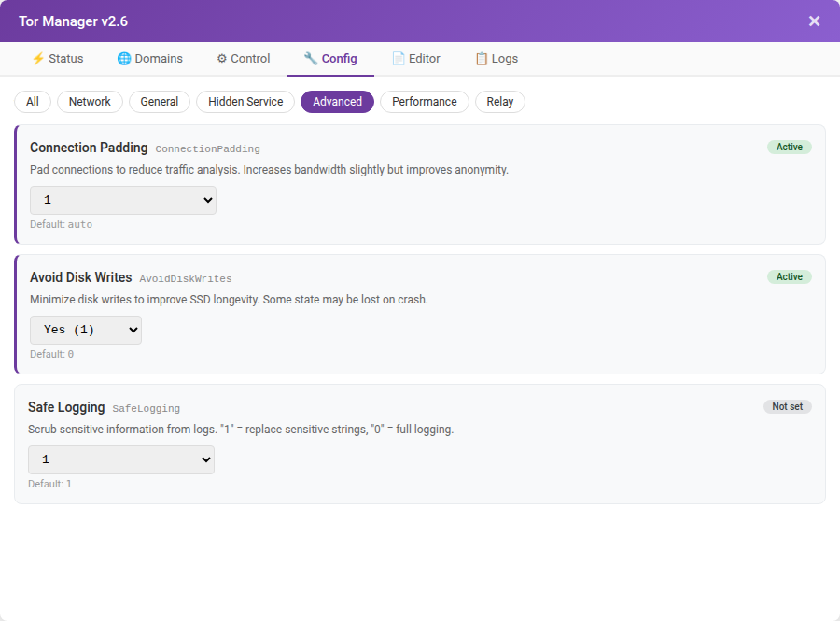This screenshot has height=621, width=840.
Task: Click the 'Default: 0' text
Action: (52, 354)
